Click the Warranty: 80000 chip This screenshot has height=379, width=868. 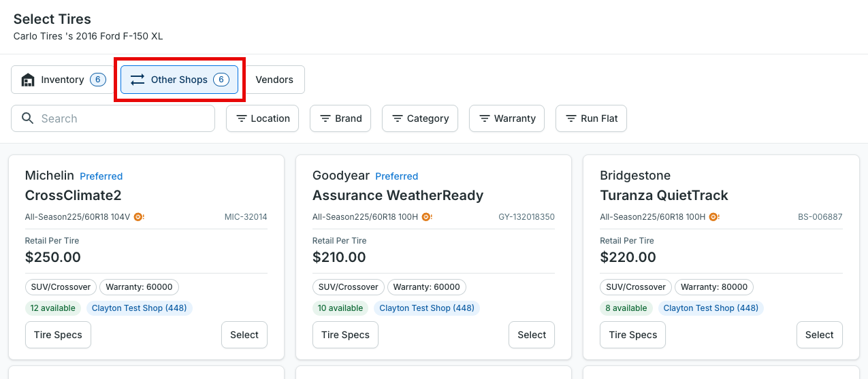tap(714, 287)
